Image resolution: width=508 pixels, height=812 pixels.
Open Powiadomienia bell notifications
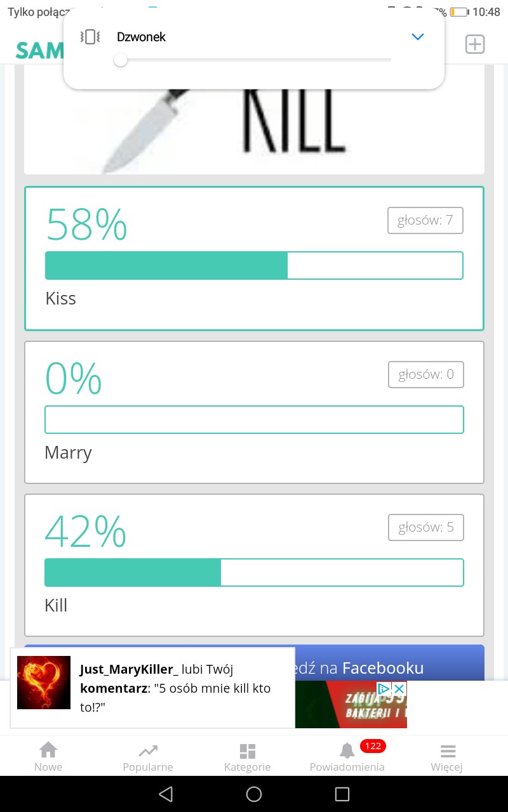click(347, 757)
